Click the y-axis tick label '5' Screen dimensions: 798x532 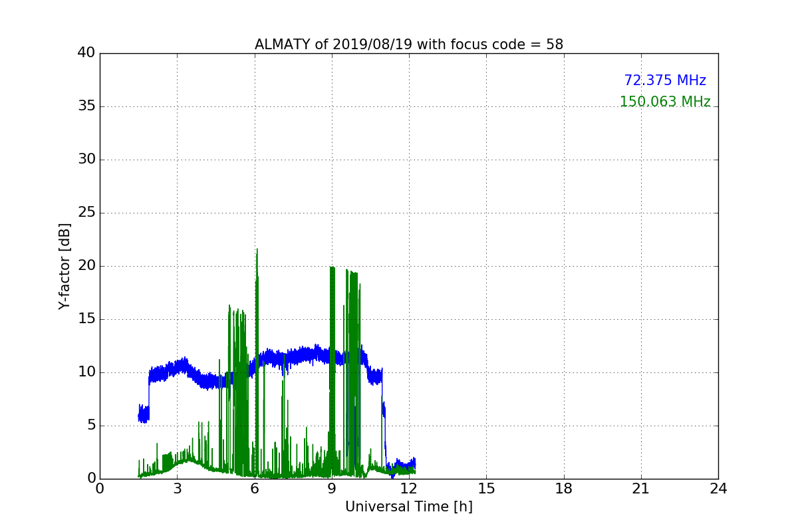[91, 426]
